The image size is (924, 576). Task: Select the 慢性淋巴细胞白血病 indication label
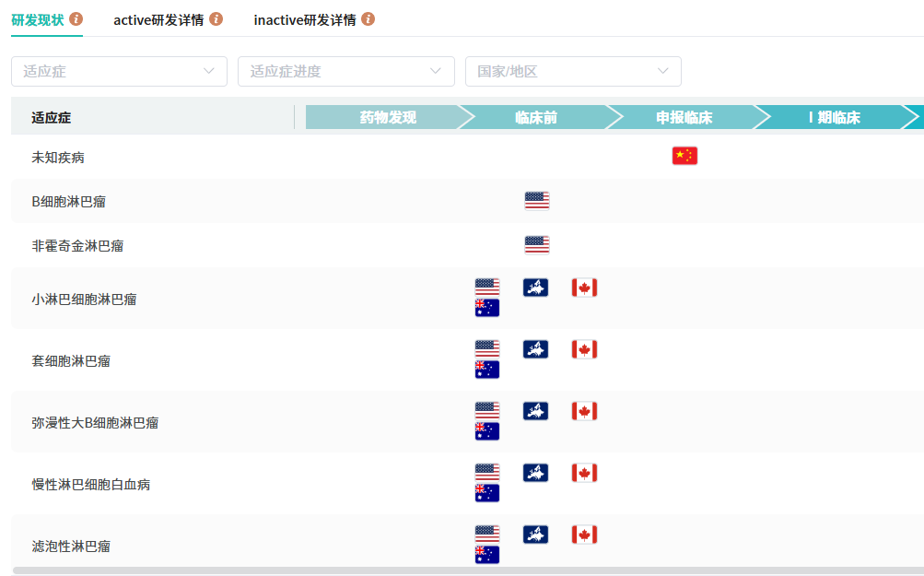point(91,485)
